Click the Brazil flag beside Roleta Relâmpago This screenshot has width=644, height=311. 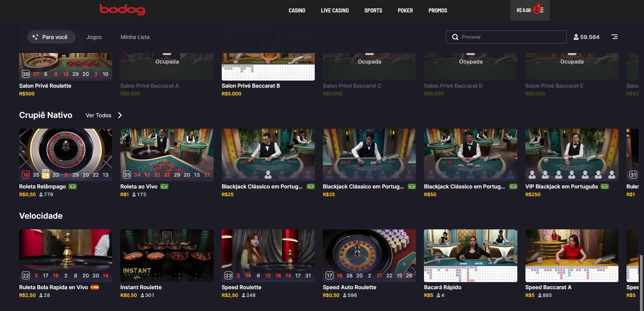pyautogui.click(x=73, y=186)
